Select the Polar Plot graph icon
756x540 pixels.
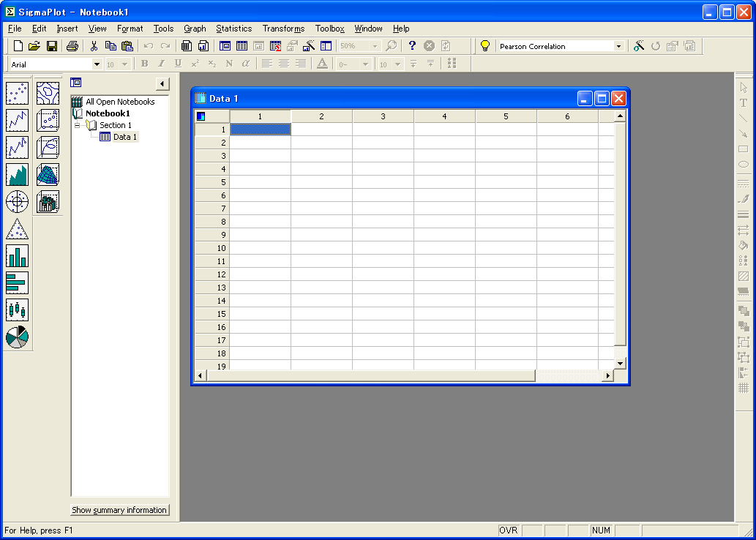point(18,201)
